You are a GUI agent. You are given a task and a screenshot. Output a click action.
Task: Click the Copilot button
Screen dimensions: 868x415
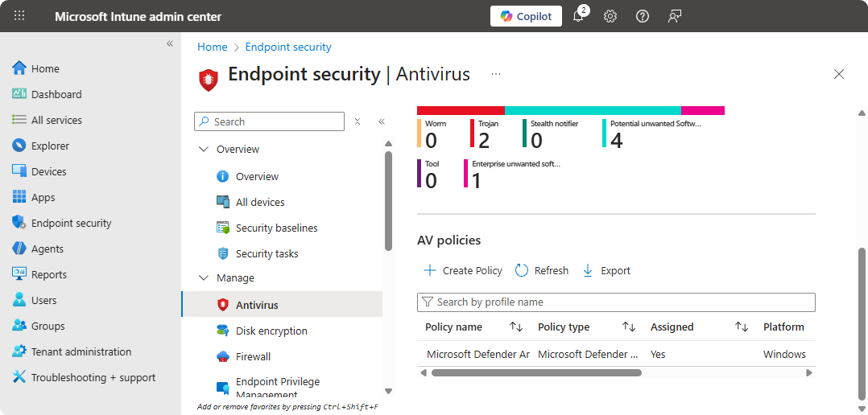tap(526, 16)
